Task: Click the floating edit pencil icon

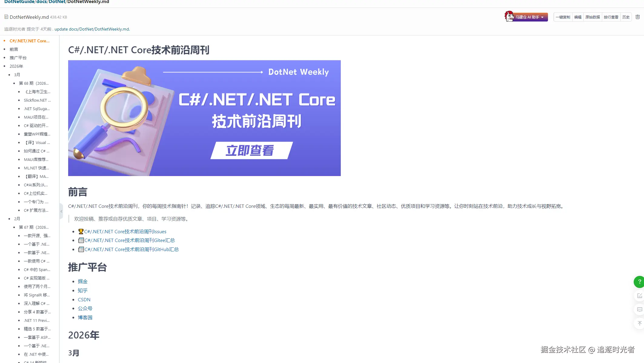Action: pyautogui.click(x=639, y=296)
